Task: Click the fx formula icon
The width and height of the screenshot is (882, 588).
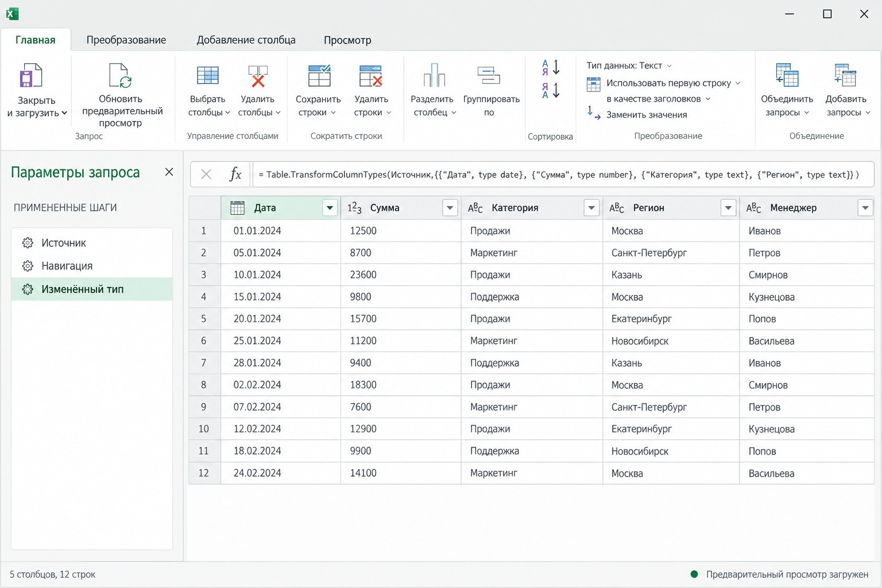Action: click(235, 174)
